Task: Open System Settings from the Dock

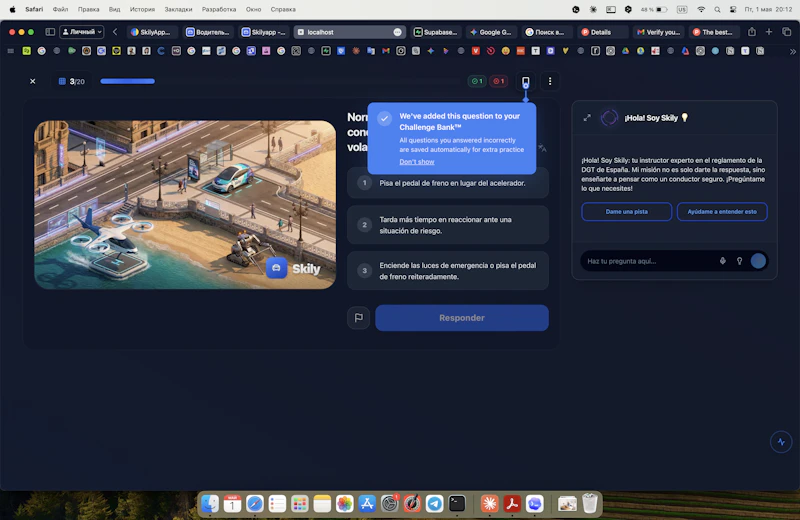Action: (x=389, y=504)
